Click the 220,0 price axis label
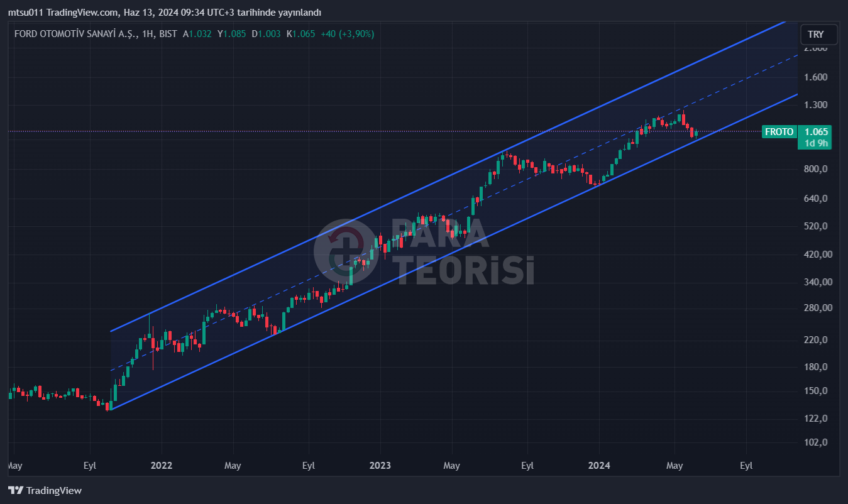Image resolution: width=848 pixels, height=504 pixels. click(x=815, y=340)
